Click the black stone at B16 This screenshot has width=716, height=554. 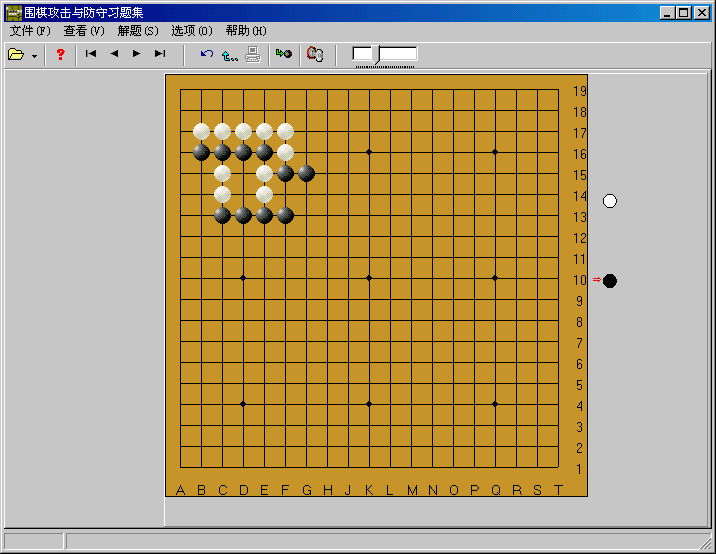coord(201,153)
